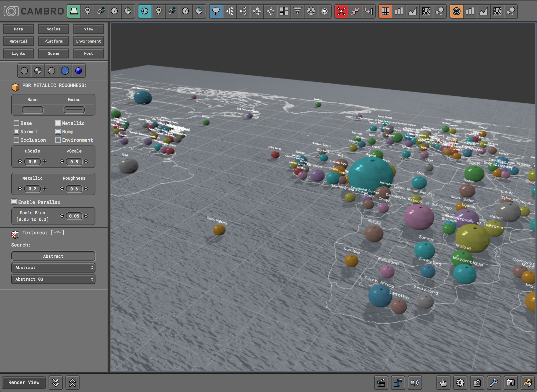Toggle the Normal checkbox
Screen dimensions: 537x392
click(16, 131)
